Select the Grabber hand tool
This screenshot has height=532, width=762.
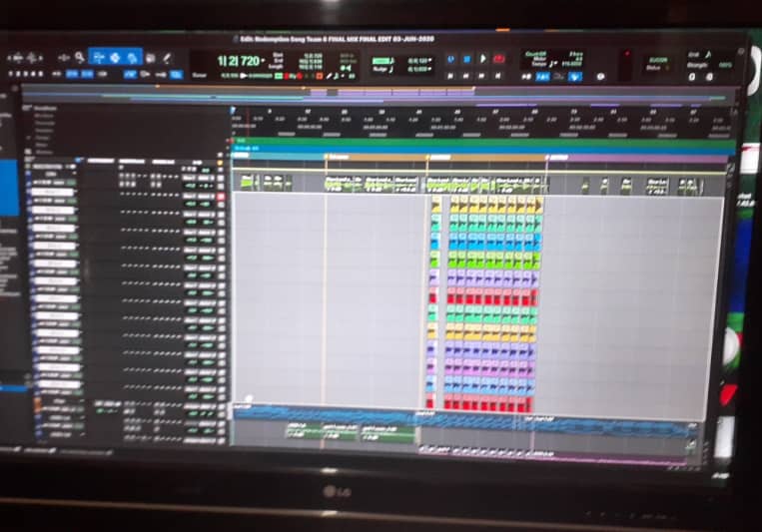point(131,58)
